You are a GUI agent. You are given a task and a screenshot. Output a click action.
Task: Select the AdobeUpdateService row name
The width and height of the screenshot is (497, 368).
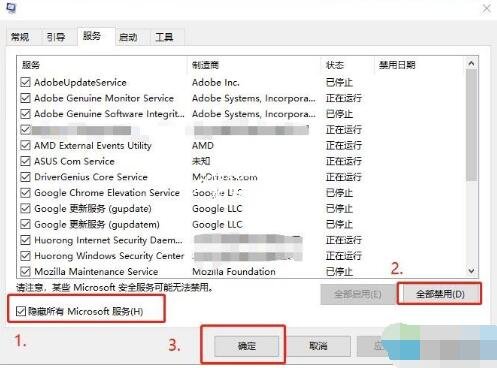coord(80,82)
